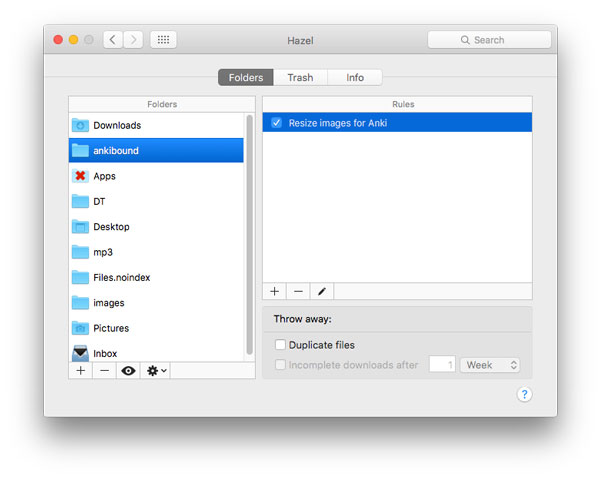Click the Pictures folder name
600x478 pixels.
111,328
